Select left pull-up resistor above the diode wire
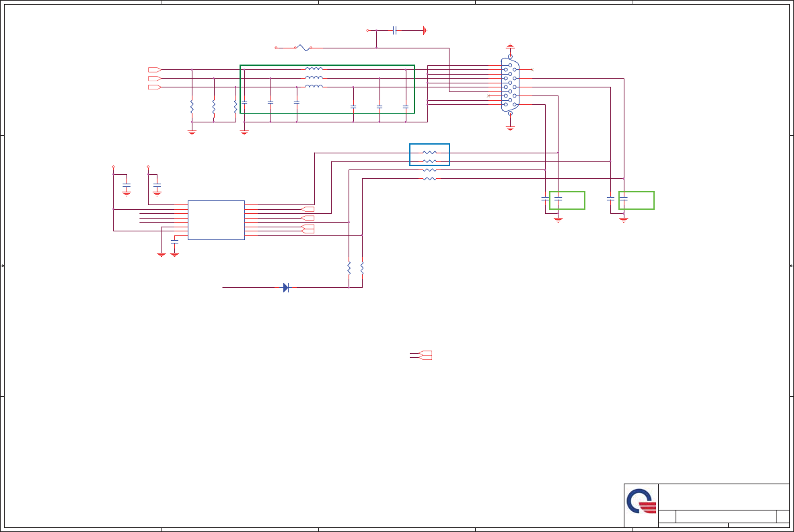Viewport: 794px width, 532px height. [x=349, y=268]
